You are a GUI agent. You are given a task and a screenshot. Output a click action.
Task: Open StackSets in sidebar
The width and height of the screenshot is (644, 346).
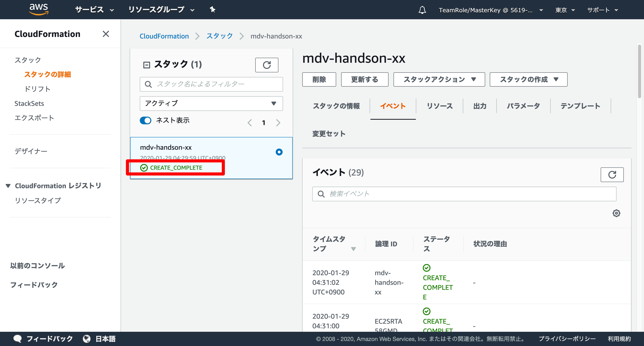point(29,103)
